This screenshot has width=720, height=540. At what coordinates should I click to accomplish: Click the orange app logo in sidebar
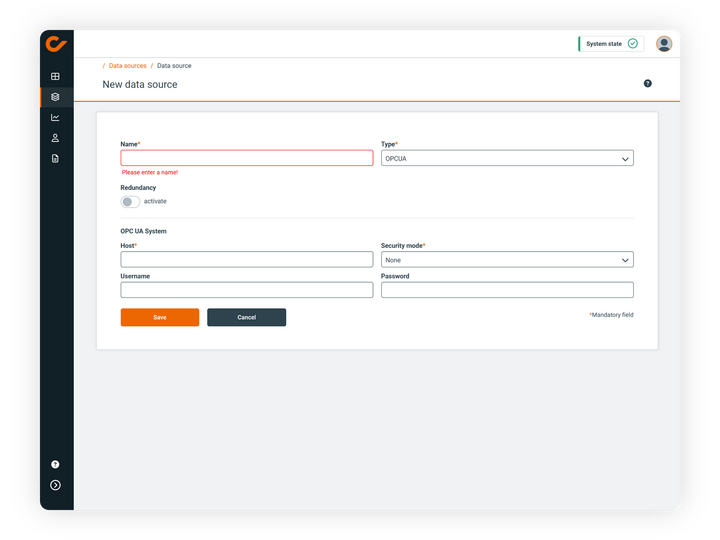[x=56, y=44]
